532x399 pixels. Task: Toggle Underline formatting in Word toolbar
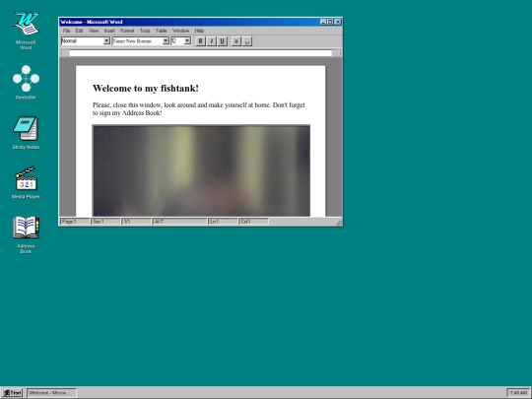[x=223, y=41]
